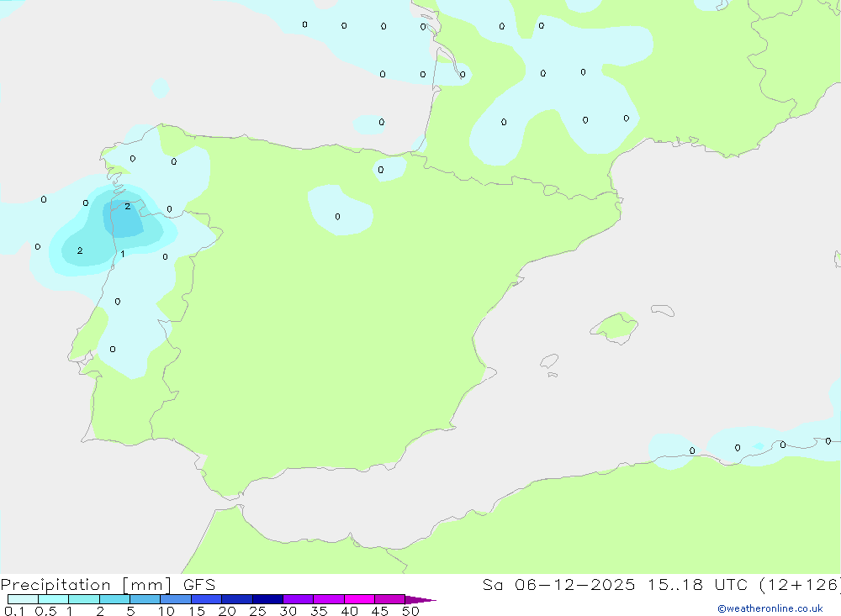Click the 0.5–1 mm legend color swatch
The height and width of the screenshot is (616, 841).
click(x=53, y=599)
